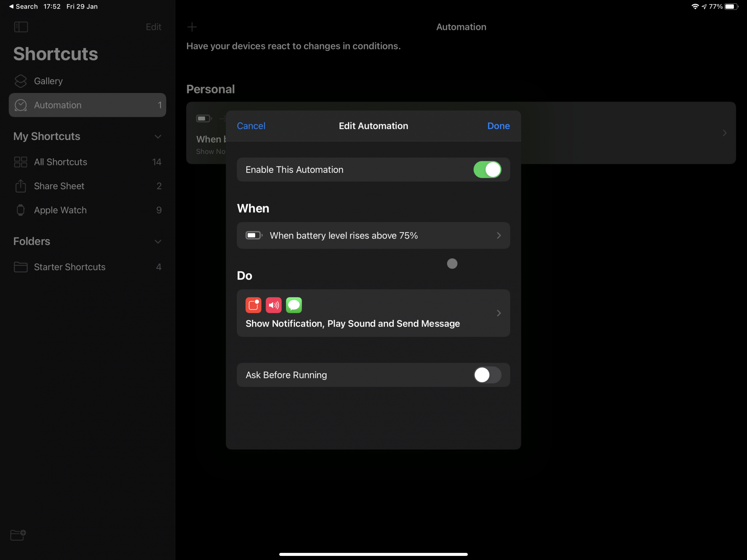Screen dimensions: 747x560
Task: Collapse the My Shortcuts section chevron
Action: (x=158, y=137)
